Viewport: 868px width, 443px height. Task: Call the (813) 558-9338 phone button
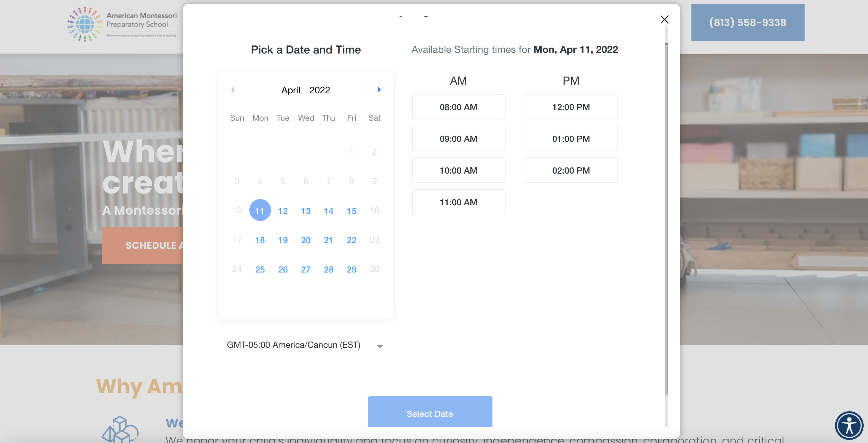coord(747,23)
